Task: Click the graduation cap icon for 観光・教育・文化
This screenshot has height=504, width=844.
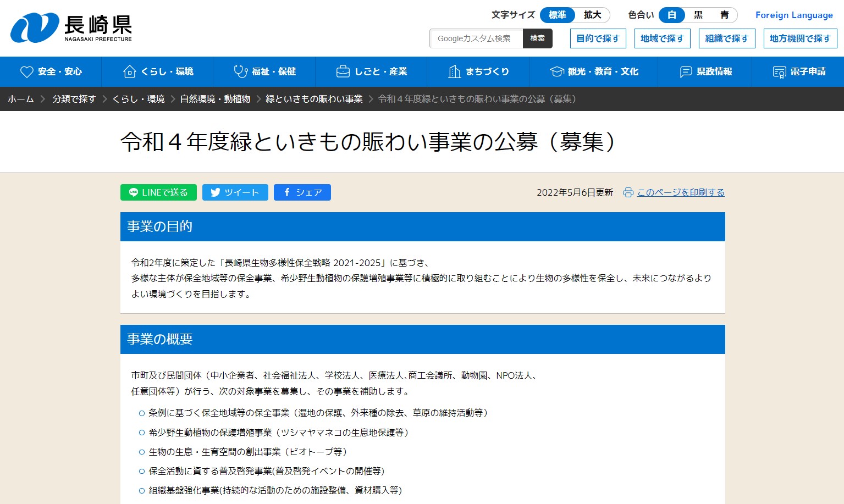Action: click(557, 72)
